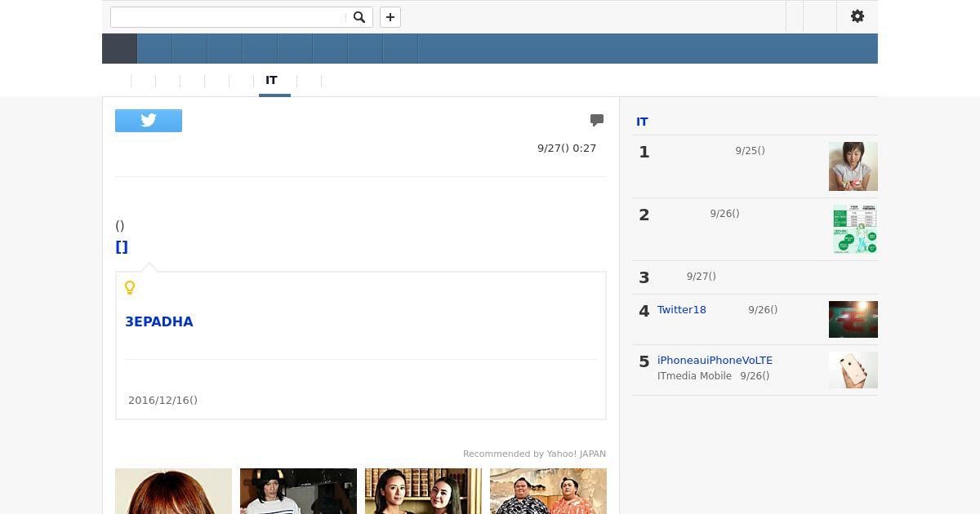Click the dark first navigation bar item
This screenshot has height=514, width=980.
pos(119,49)
